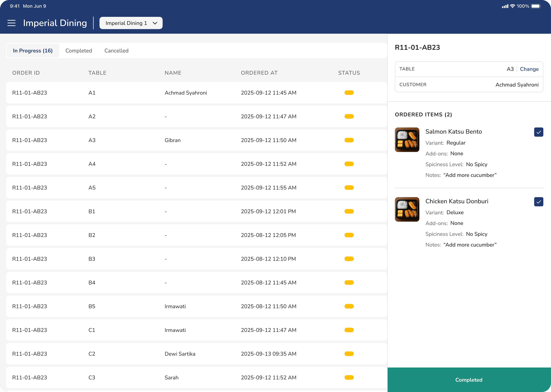Screen dimensions: 551x392
Task: Select the order row for Sarah
Action: [x=197, y=377]
